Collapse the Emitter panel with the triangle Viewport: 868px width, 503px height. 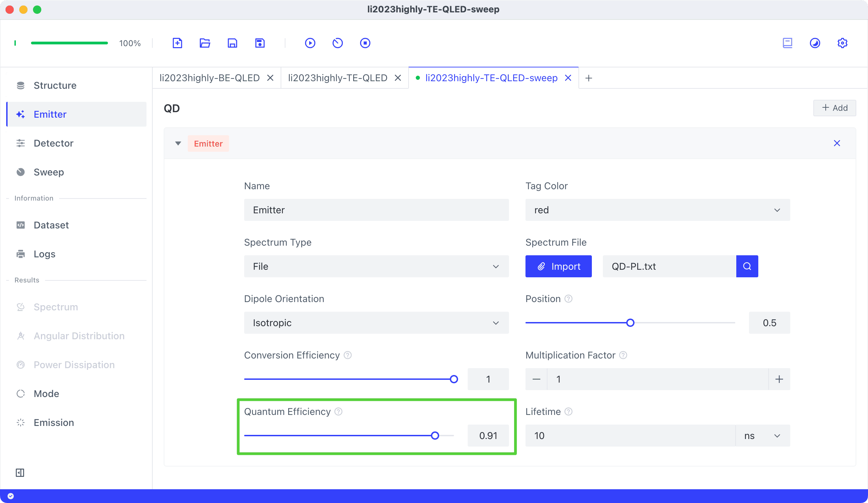(x=178, y=143)
